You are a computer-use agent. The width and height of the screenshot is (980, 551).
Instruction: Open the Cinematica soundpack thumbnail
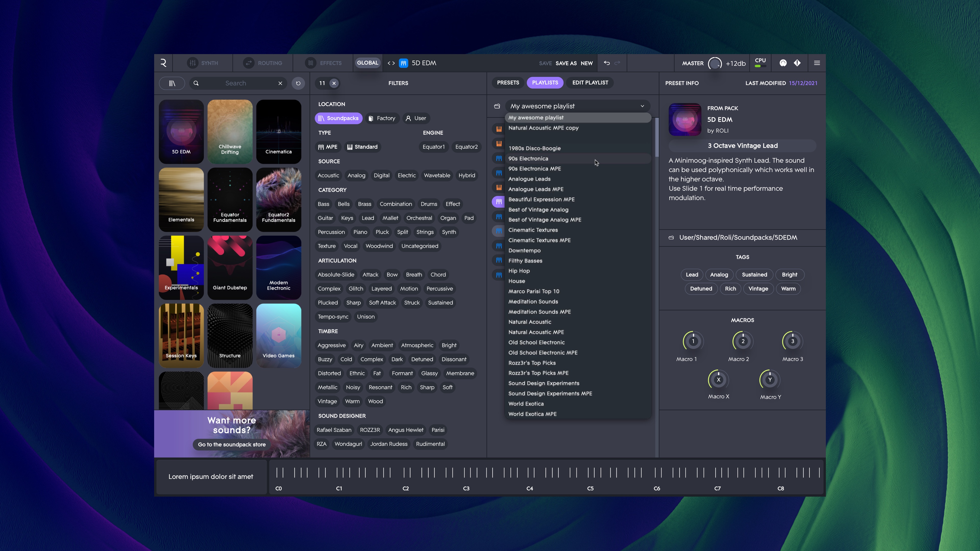tap(278, 131)
